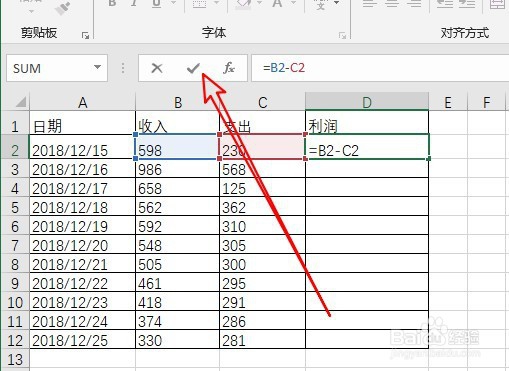
Task: Select column D header
Action: point(367,102)
